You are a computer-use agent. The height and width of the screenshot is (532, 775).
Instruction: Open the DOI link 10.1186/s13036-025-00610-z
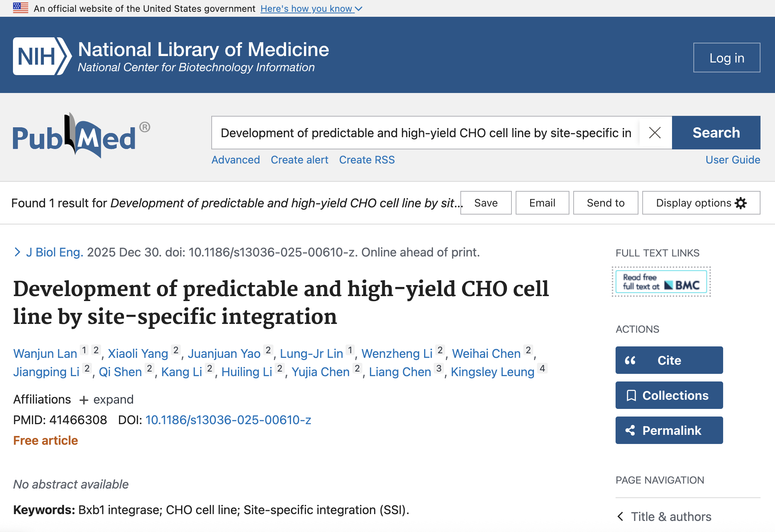pyautogui.click(x=228, y=420)
